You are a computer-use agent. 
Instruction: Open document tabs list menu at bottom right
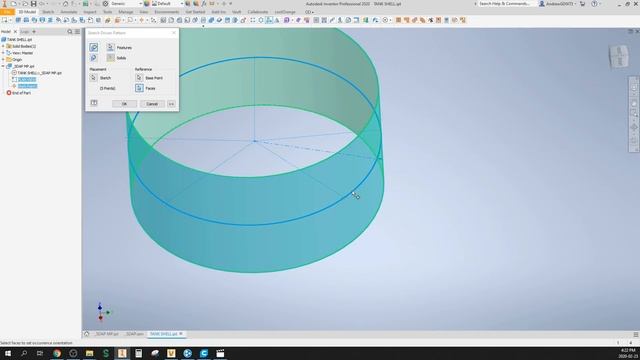click(x=636, y=334)
